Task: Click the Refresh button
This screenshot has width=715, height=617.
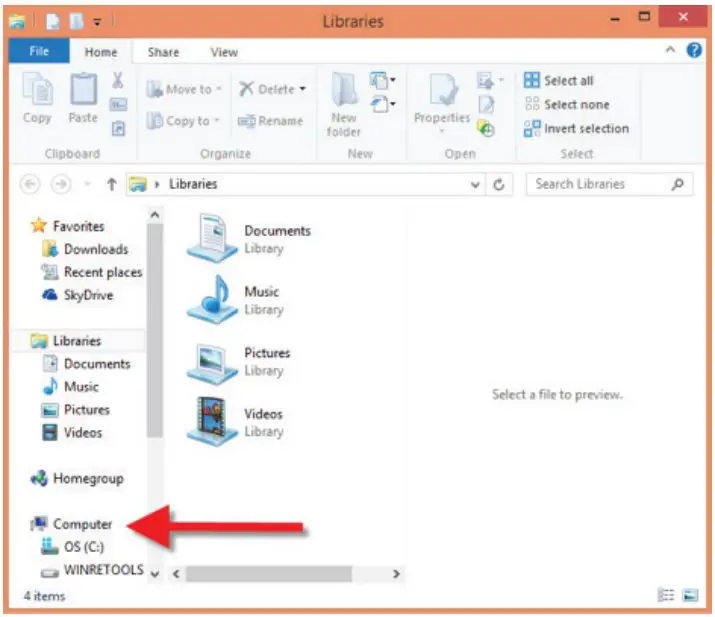Action: [499, 184]
